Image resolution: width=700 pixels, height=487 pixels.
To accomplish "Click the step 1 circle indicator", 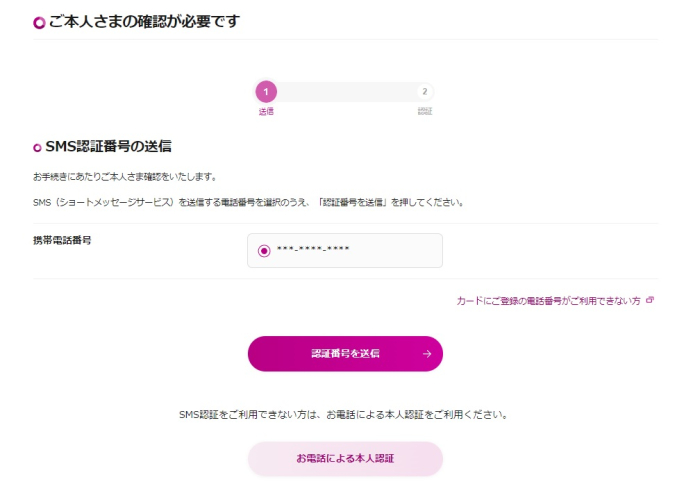I will pyautogui.click(x=266, y=92).
